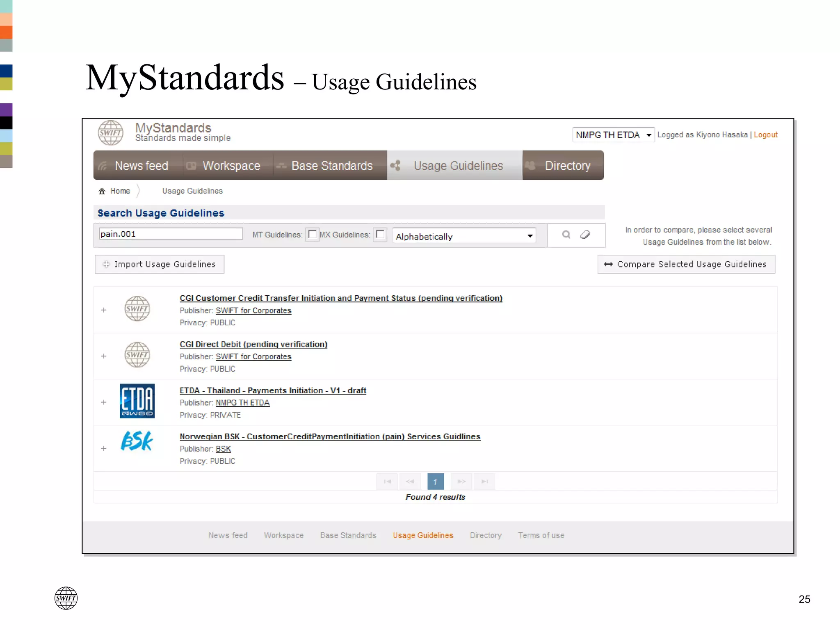The height and width of the screenshot is (630, 840).
Task: Click the SWIFT logo beside CGI Customer Credit Transfer
Action: 137,308
